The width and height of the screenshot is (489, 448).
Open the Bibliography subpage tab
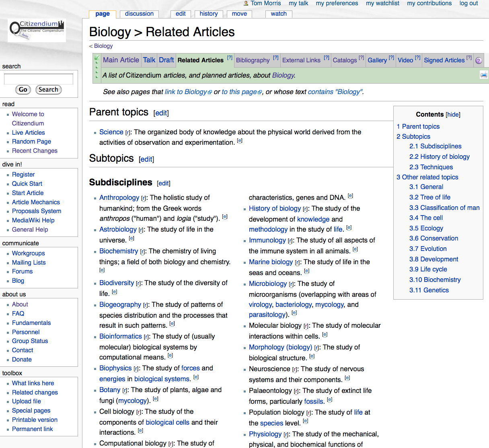coord(253,60)
